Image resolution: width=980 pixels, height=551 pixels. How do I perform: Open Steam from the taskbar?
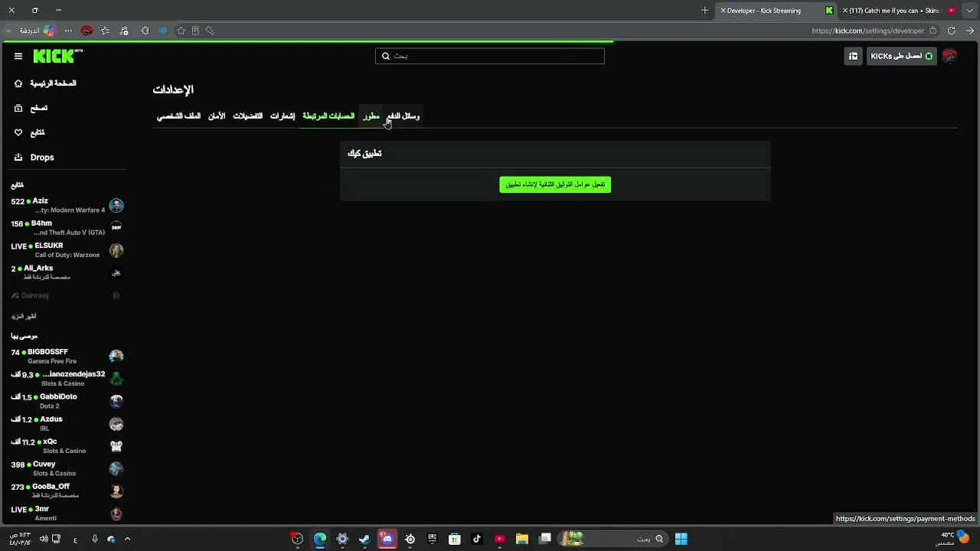[x=364, y=539]
